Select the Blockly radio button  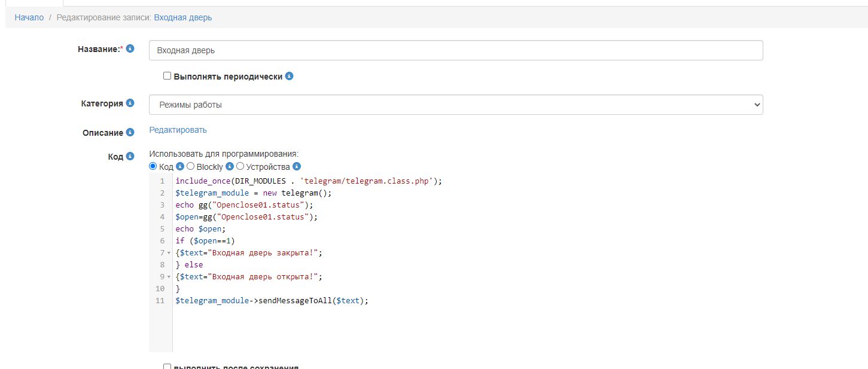pyautogui.click(x=191, y=167)
